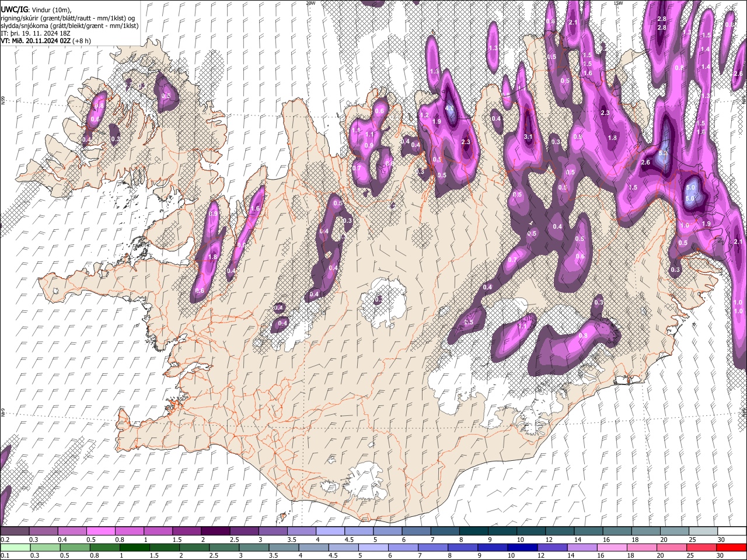The image size is (747, 560).
Task: Select the 3.1 snowfall value on map
Action: 529,136
